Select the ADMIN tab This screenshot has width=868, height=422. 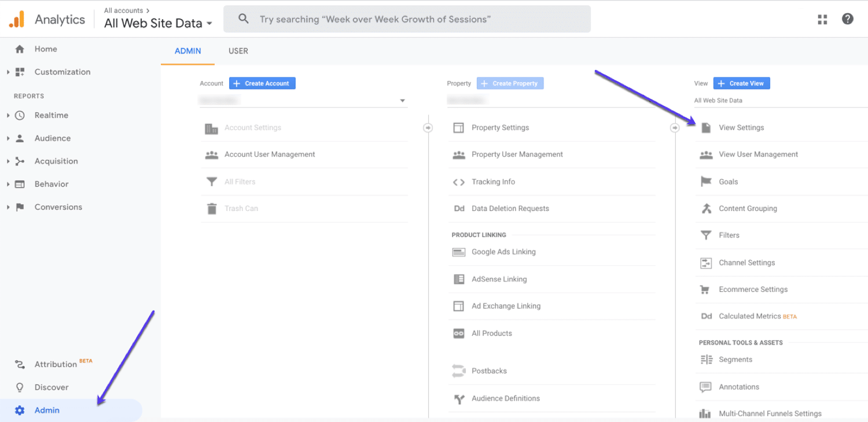(x=187, y=51)
